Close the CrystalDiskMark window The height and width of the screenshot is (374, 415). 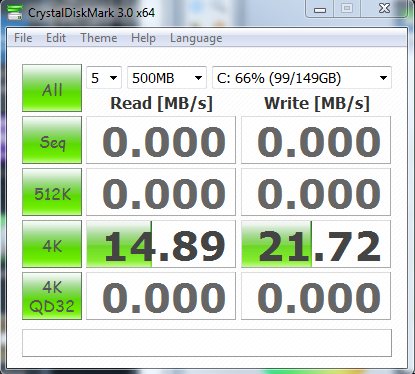pyautogui.click(x=384, y=8)
